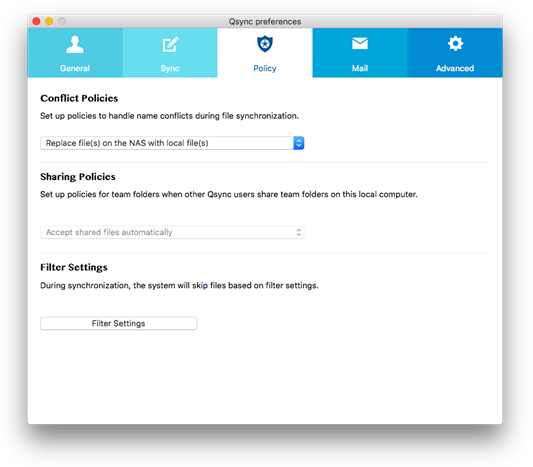Click the Sync pencil-edit icon

(x=170, y=45)
